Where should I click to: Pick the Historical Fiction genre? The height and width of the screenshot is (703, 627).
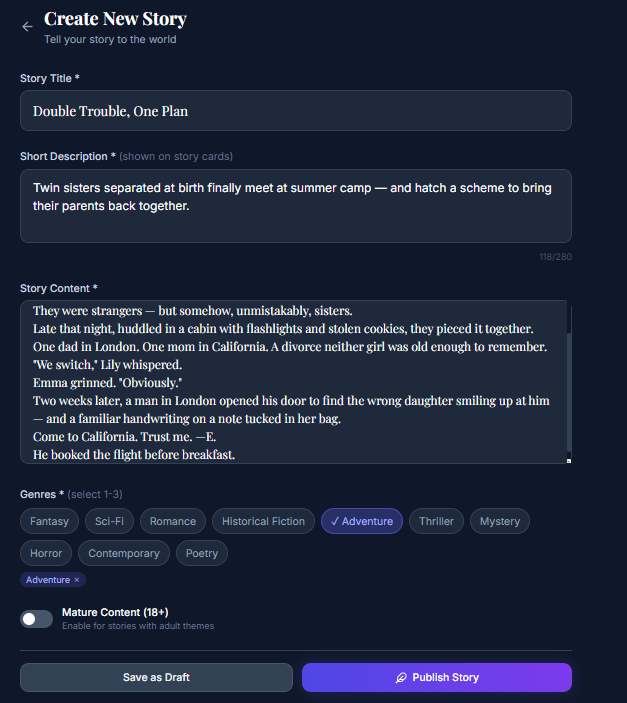click(x=263, y=521)
